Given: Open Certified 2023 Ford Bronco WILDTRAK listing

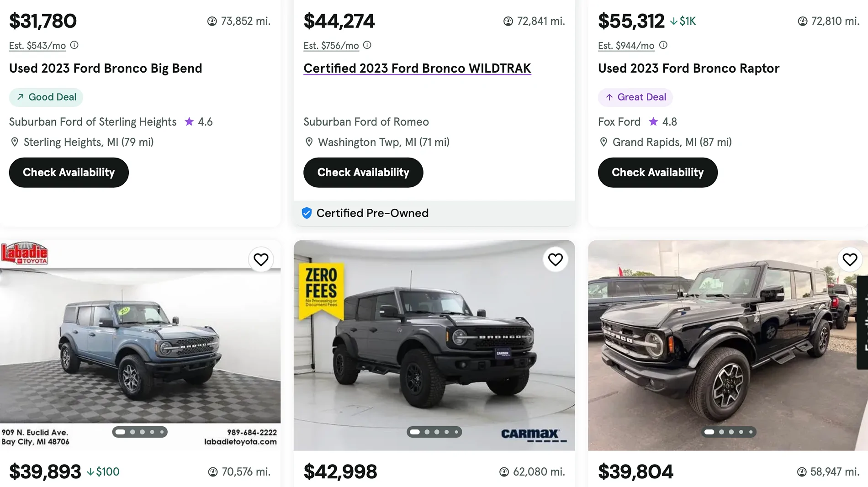Looking at the screenshot, I should tap(417, 69).
